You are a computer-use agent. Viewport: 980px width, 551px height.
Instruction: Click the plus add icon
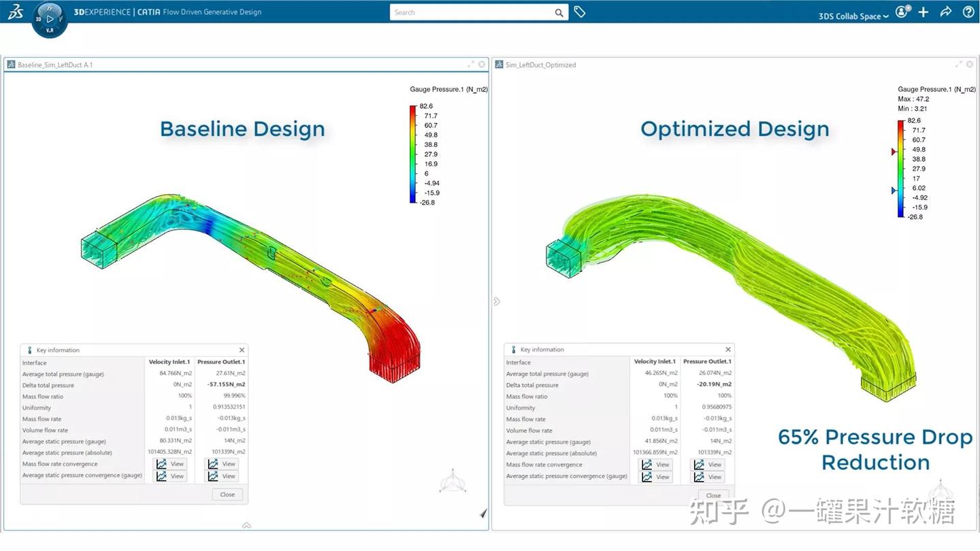[923, 12]
